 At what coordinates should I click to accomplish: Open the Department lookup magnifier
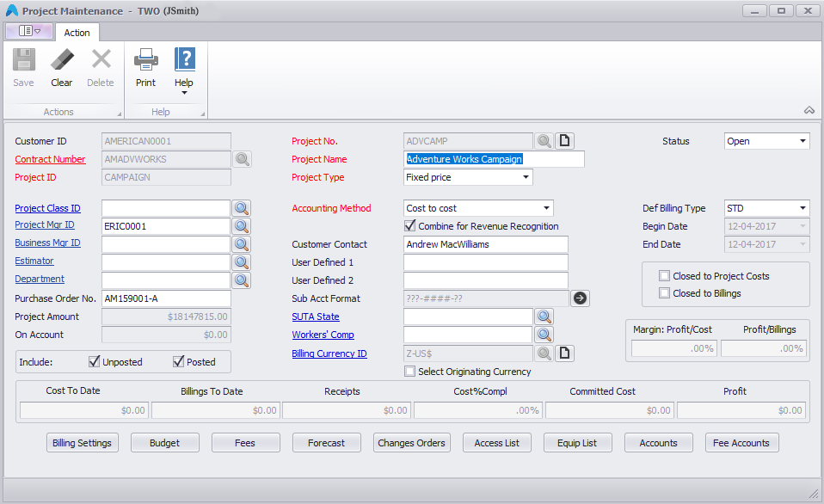coord(242,280)
